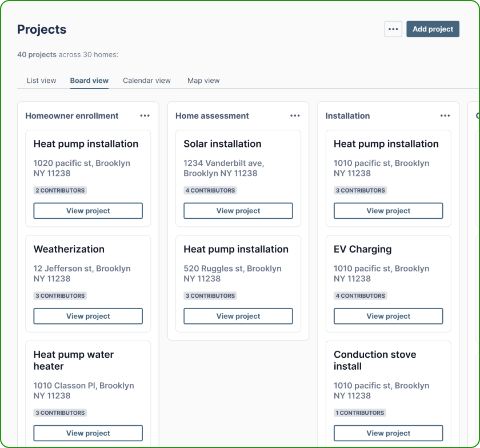This screenshot has height=448, width=480.
Task: Open the Calendar view tab
Action: [147, 81]
